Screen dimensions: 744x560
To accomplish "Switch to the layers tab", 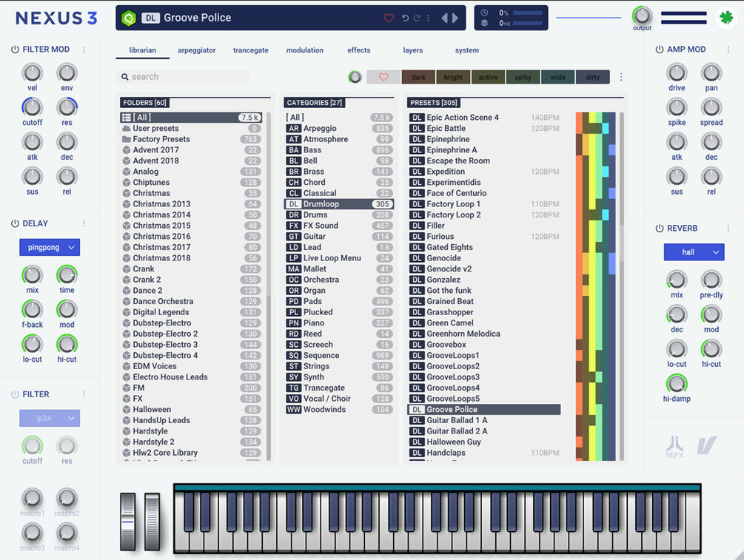I will pyautogui.click(x=413, y=50).
